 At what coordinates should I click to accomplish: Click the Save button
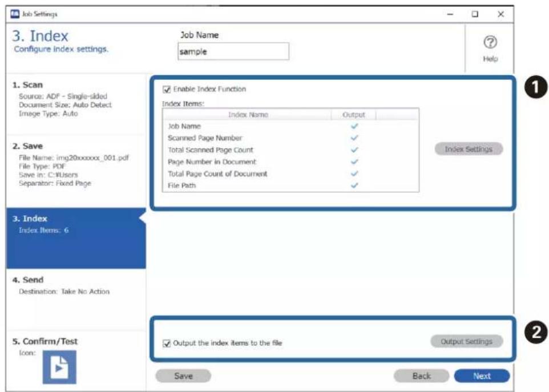[183, 376]
